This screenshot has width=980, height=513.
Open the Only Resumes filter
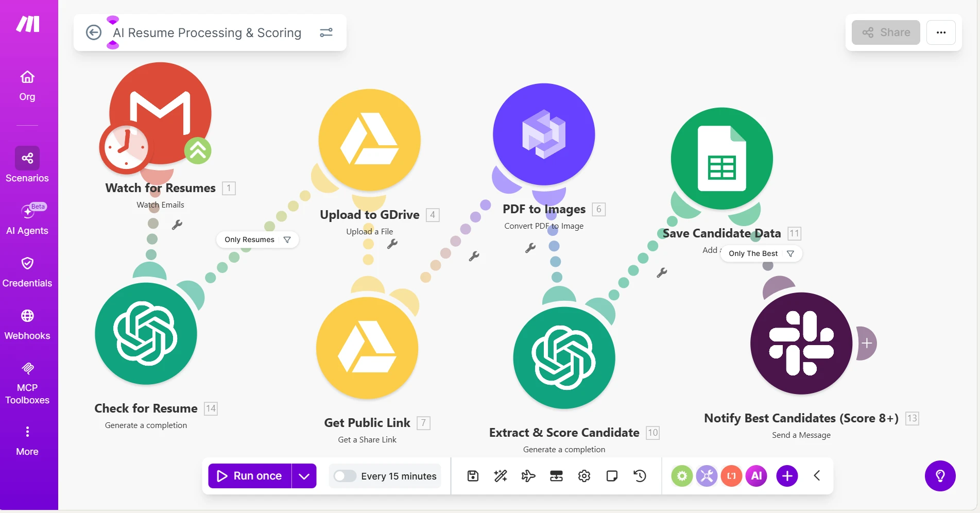(257, 240)
